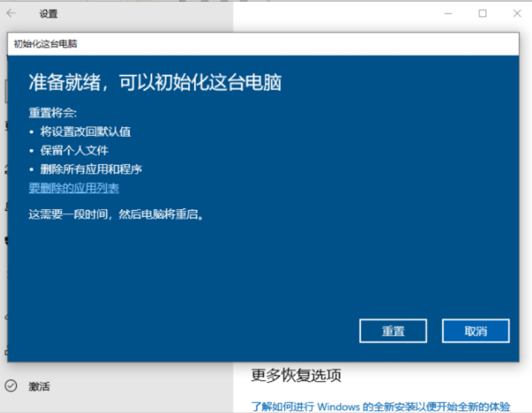532x413 pixels.
Task: Open the 要删除的应用列表 link
Action: tap(74, 188)
